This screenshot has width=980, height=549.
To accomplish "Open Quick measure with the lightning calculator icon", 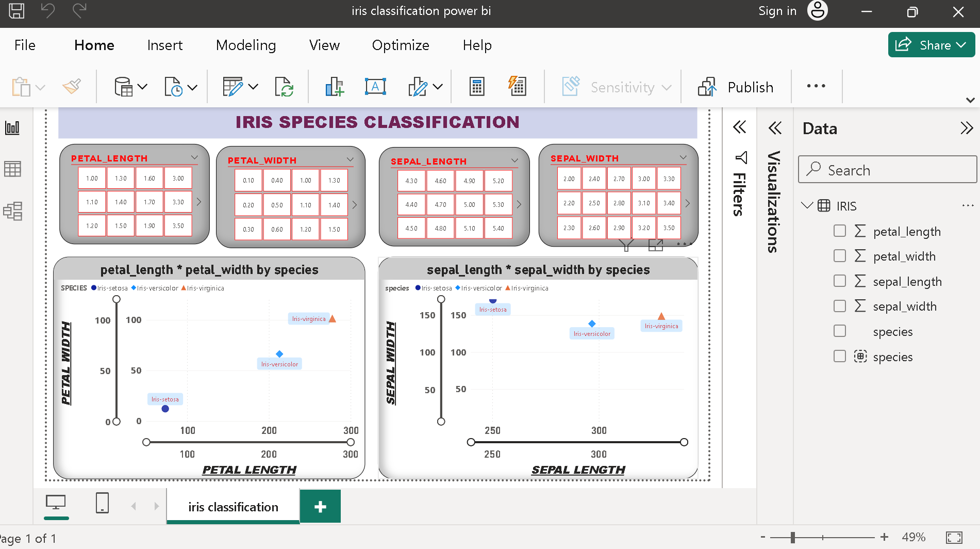I will 517,86.
